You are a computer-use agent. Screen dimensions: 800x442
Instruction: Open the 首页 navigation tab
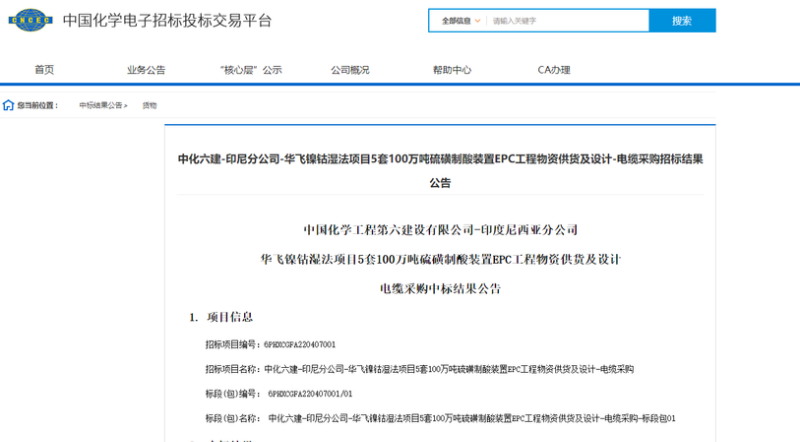[44, 70]
